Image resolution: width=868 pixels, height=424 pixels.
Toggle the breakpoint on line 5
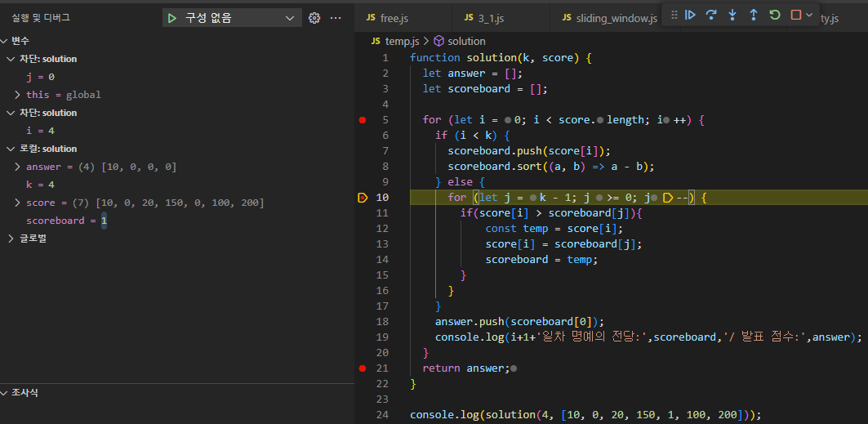pos(363,120)
